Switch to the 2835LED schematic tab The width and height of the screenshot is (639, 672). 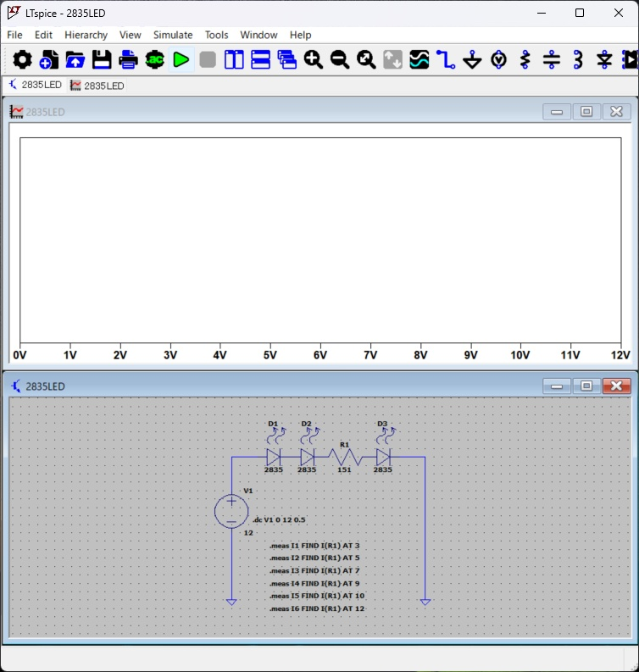[36, 85]
